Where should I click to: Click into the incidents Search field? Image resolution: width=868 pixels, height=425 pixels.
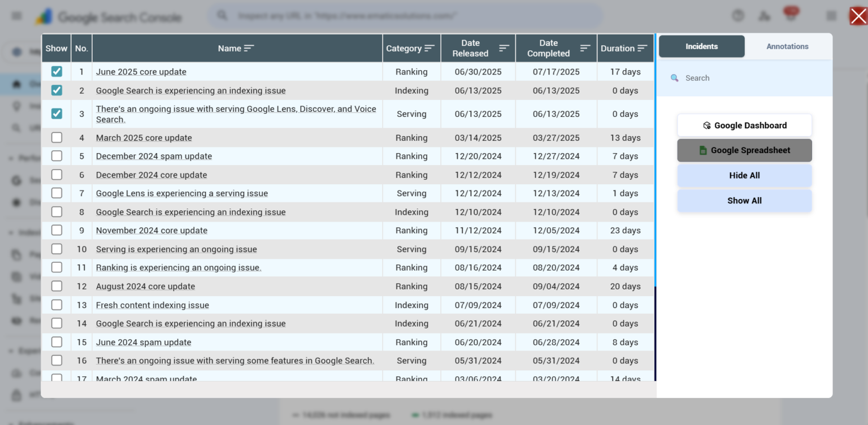click(752, 78)
